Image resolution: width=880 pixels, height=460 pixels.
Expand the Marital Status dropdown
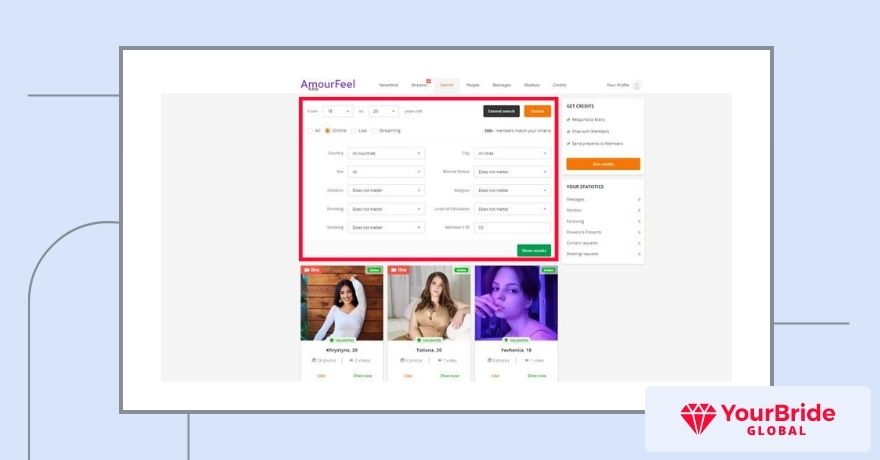tap(512, 172)
